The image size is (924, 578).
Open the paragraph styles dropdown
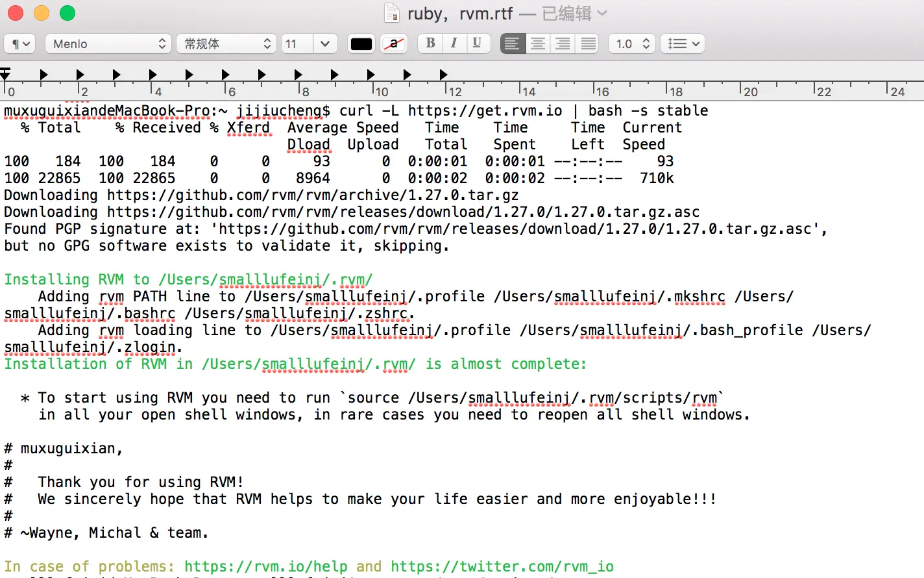[x=19, y=44]
